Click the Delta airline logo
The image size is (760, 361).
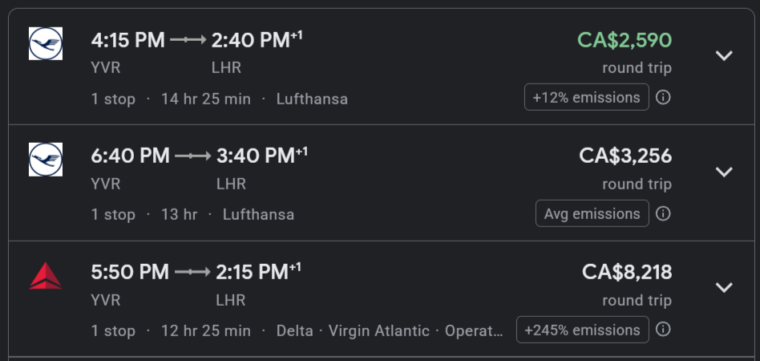point(46,276)
